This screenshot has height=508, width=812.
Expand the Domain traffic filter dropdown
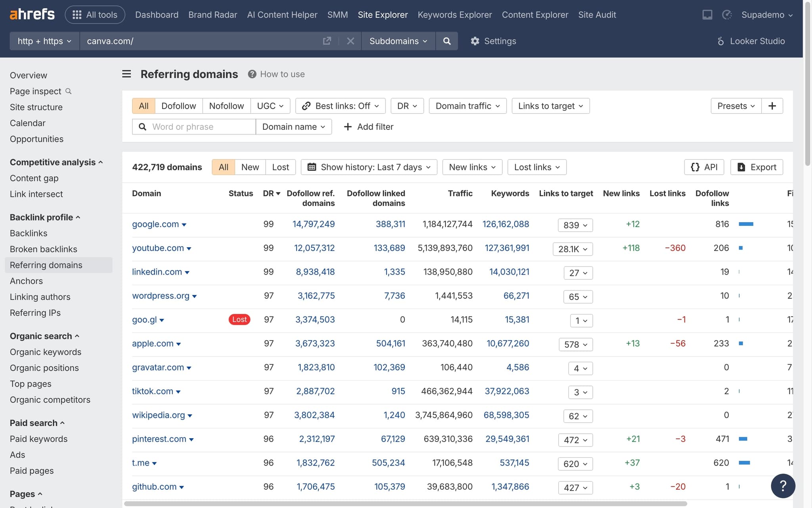(467, 106)
